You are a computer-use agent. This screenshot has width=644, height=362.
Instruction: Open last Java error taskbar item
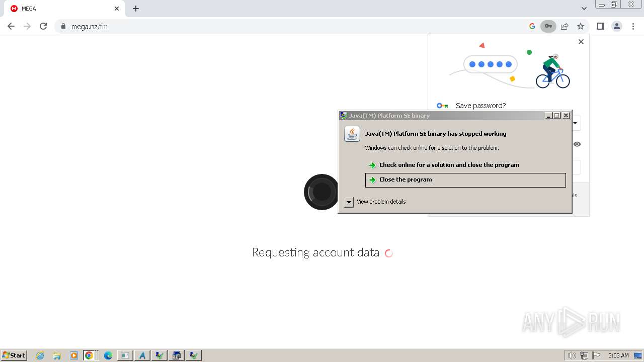[194, 355]
